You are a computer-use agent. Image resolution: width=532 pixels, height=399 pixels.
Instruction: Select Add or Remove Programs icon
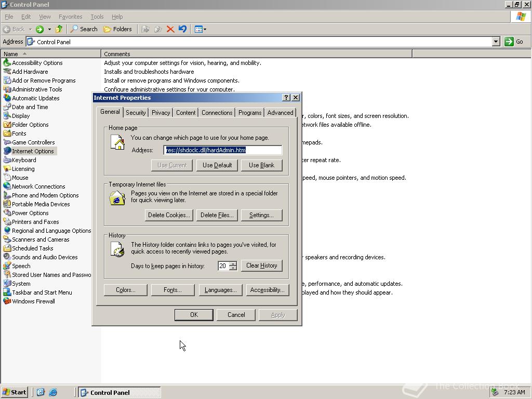7,81
